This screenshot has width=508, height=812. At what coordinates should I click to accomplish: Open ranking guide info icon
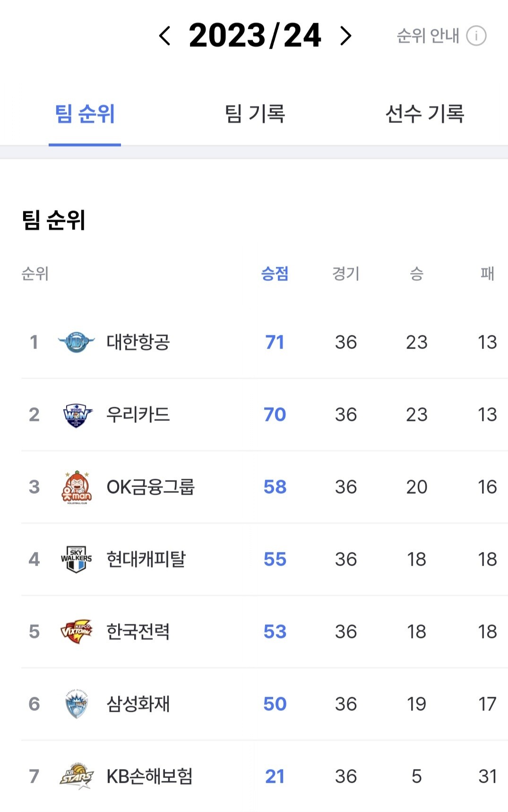[476, 36]
